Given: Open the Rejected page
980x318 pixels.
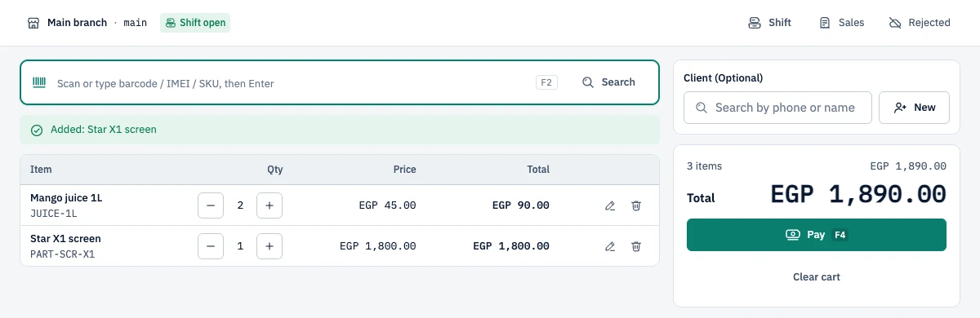Looking at the screenshot, I should (x=920, y=23).
